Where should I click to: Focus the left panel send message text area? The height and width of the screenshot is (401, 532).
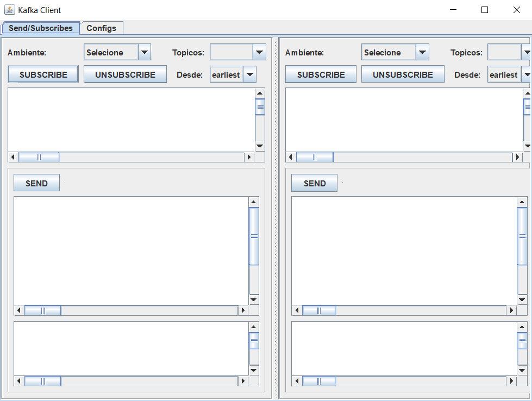pos(131,250)
